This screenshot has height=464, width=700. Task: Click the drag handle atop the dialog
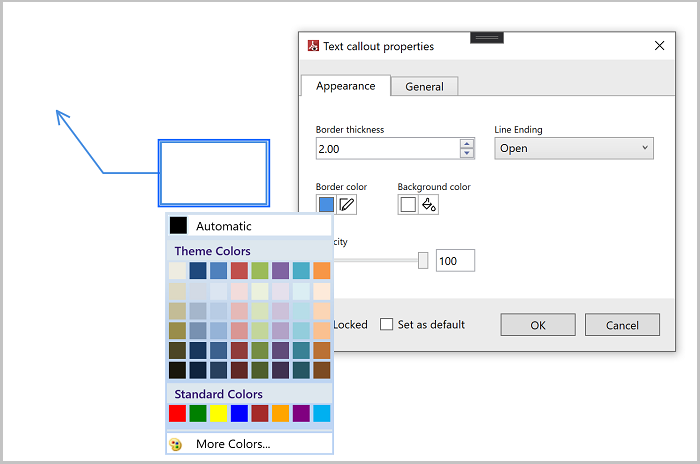coord(486,37)
